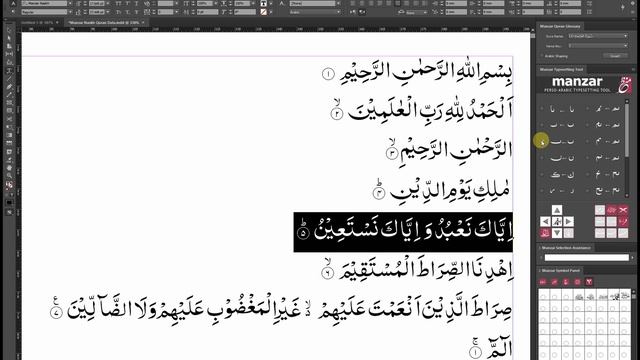Select the Manzar Selection Assistance panel tab

(x=566, y=248)
